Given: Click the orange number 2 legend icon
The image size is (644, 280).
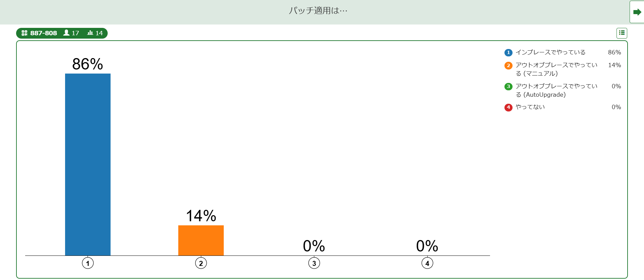Looking at the screenshot, I should [x=508, y=65].
